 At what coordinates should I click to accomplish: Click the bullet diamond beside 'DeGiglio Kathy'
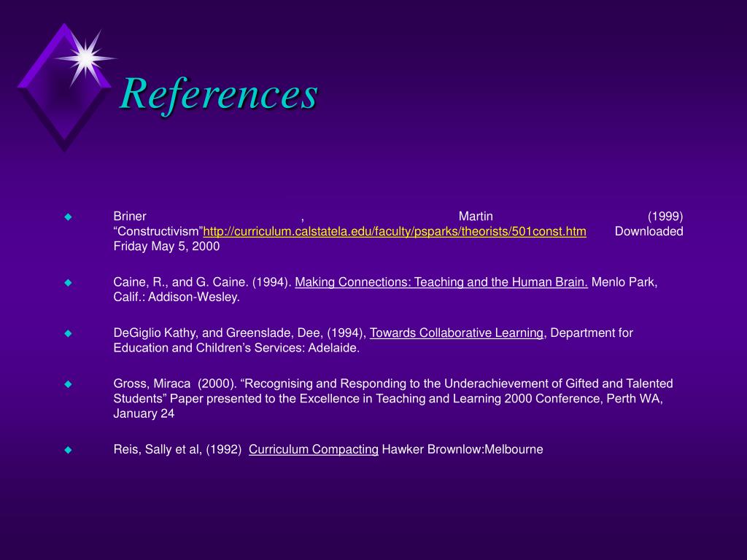(x=68, y=334)
